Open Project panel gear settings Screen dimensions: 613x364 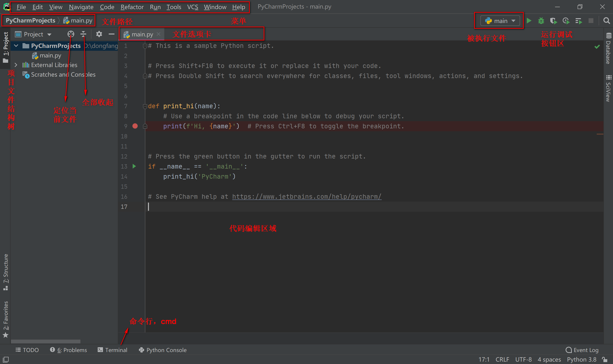(x=99, y=34)
